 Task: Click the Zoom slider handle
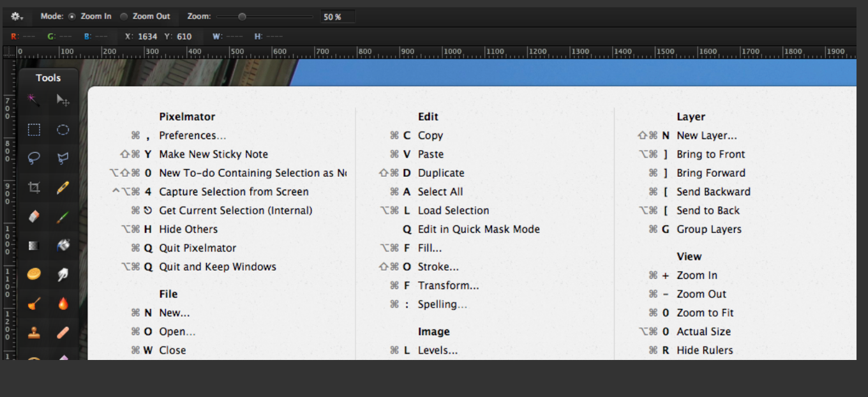point(242,17)
